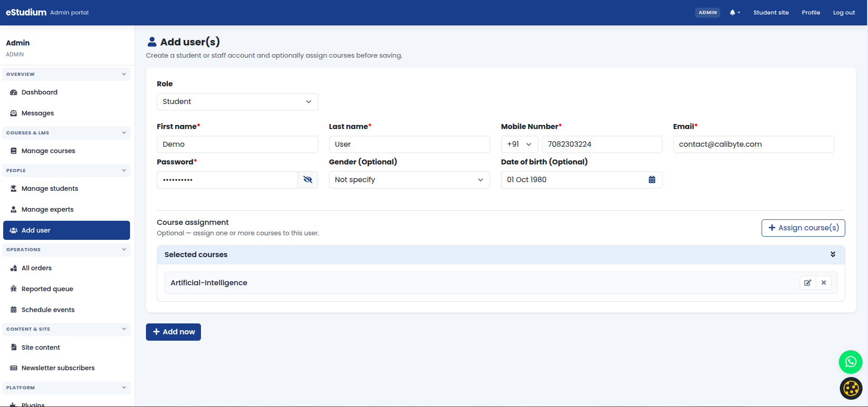Collapse the COURSES & LMS sidebar section

tap(66, 133)
